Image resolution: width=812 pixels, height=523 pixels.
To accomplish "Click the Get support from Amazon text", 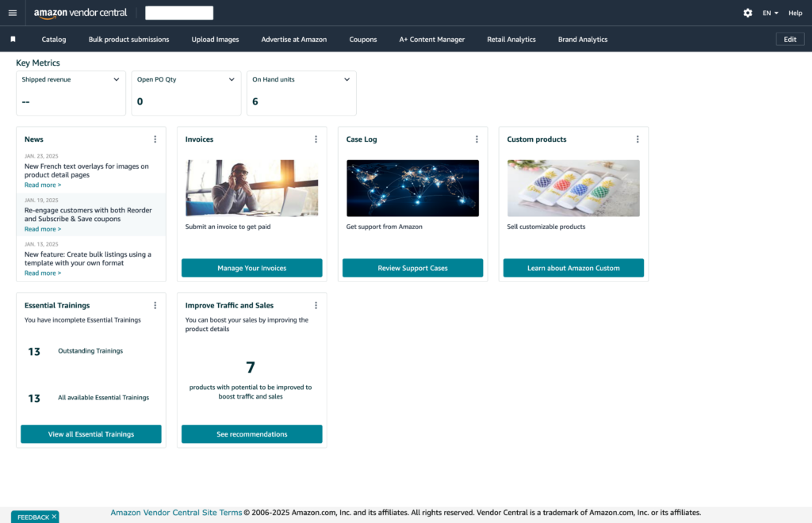I will pyautogui.click(x=385, y=227).
